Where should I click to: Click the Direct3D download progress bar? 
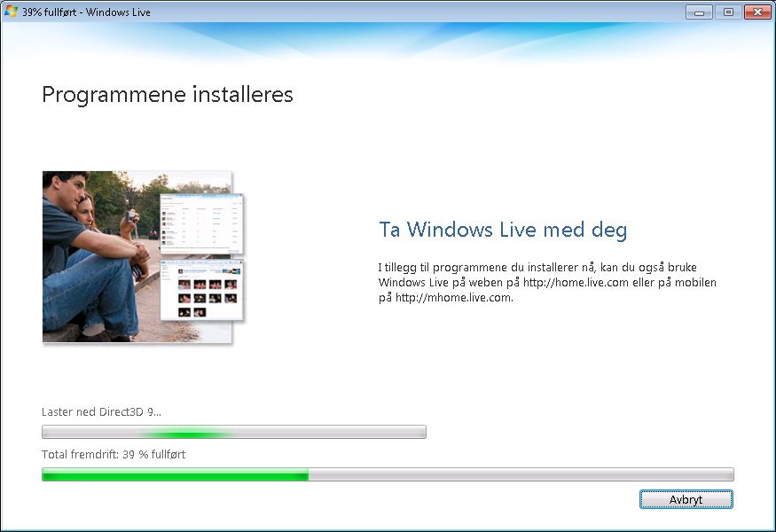[x=233, y=432]
